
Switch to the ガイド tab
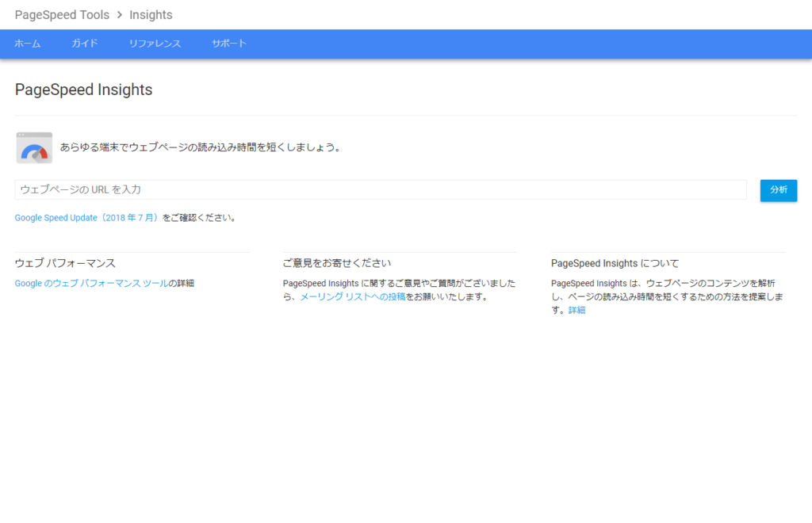(x=85, y=44)
